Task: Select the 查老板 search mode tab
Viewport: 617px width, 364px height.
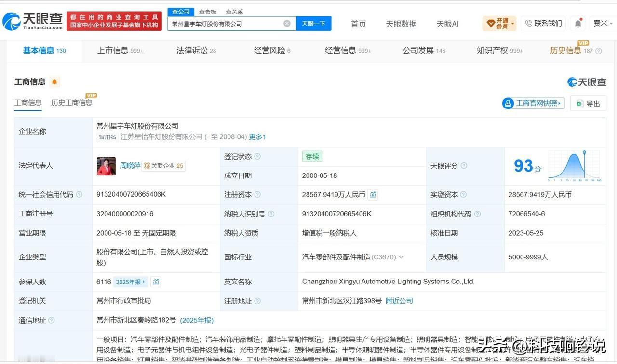Action: click(x=208, y=12)
